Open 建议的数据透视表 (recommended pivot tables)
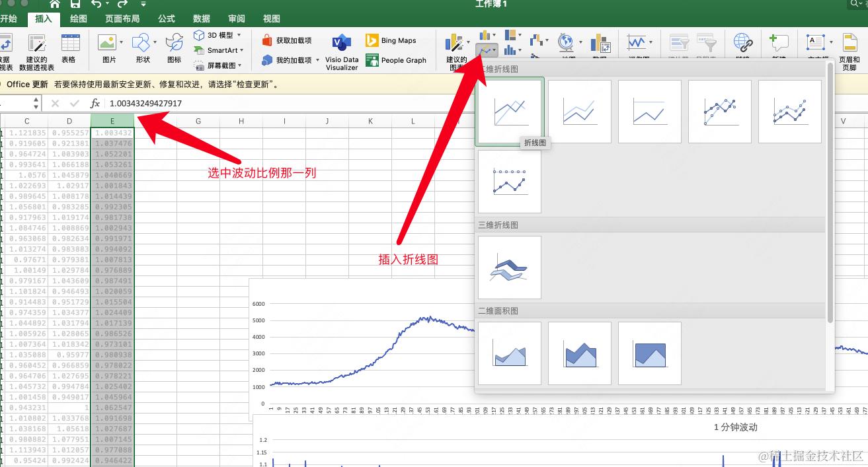868x467 pixels. click(37, 52)
